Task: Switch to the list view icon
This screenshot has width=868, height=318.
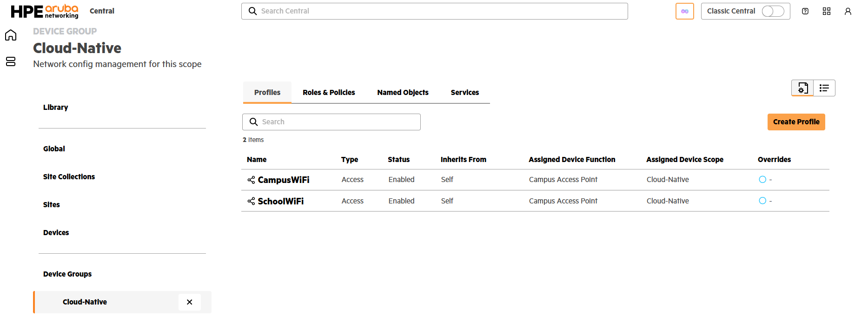Action: (x=824, y=88)
